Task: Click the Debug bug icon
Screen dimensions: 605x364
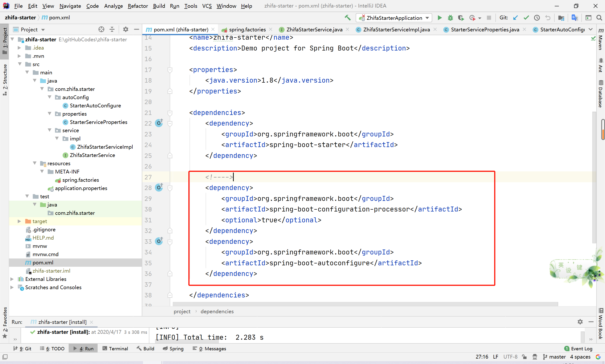Action: pyautogui.click(x=450, y=18)
